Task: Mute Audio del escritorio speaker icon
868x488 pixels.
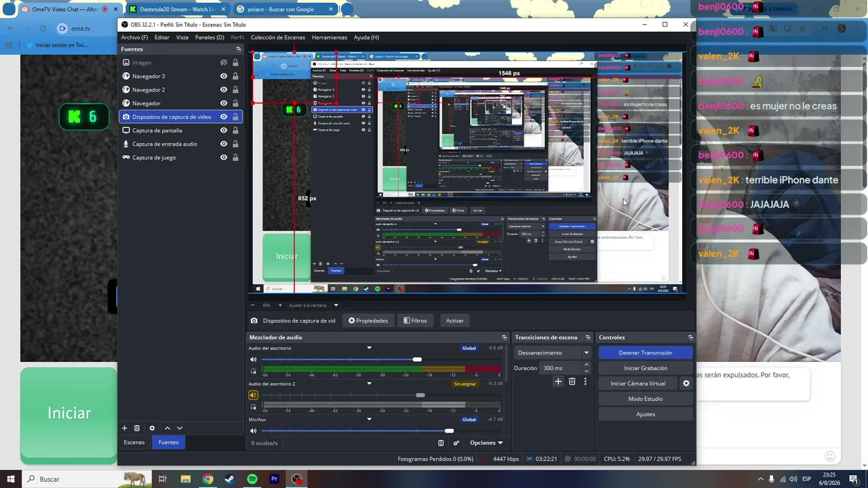Action: (254, 359)
